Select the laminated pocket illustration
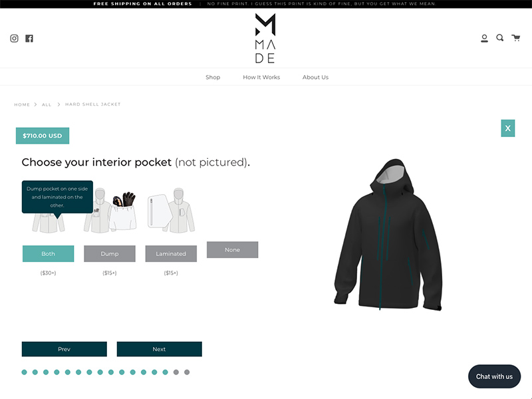The width and height of the screenshot is (532, 399). [171, 211]
